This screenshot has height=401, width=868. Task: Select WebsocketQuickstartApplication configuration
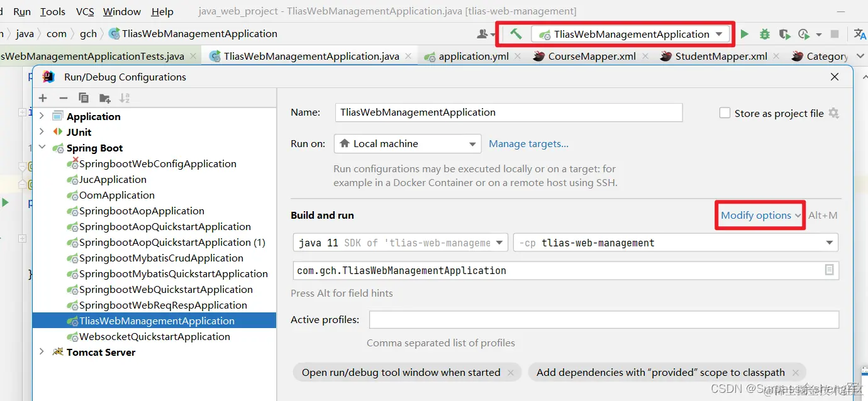(154, 336)
